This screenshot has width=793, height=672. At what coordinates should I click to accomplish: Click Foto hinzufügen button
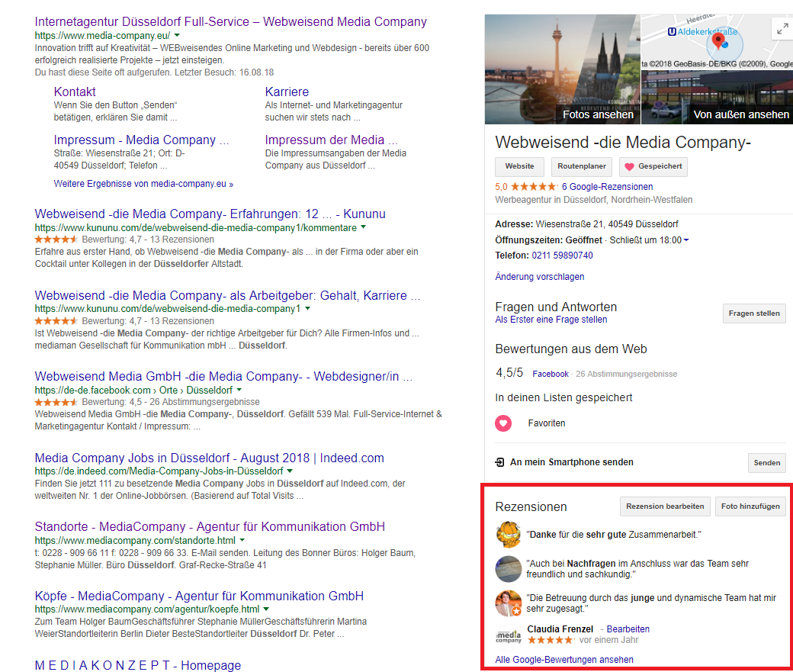pos(750,506)
